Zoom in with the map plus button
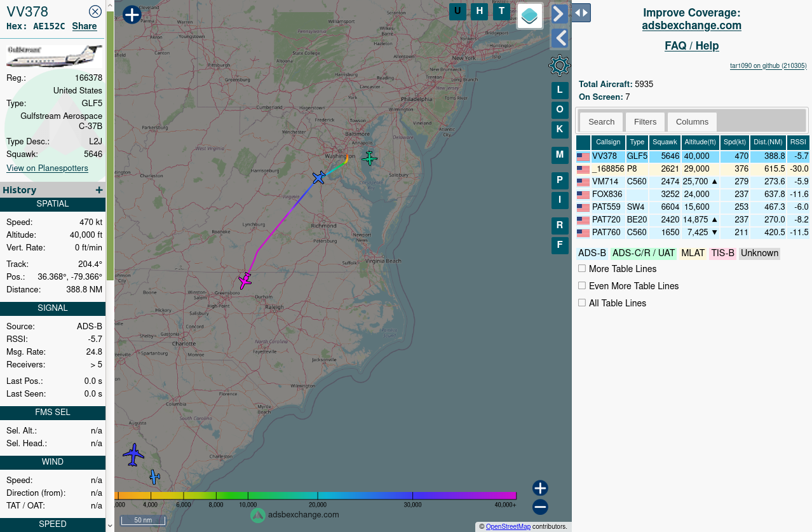Viewport: 812px width, 532px height. [x=540, y=488]
